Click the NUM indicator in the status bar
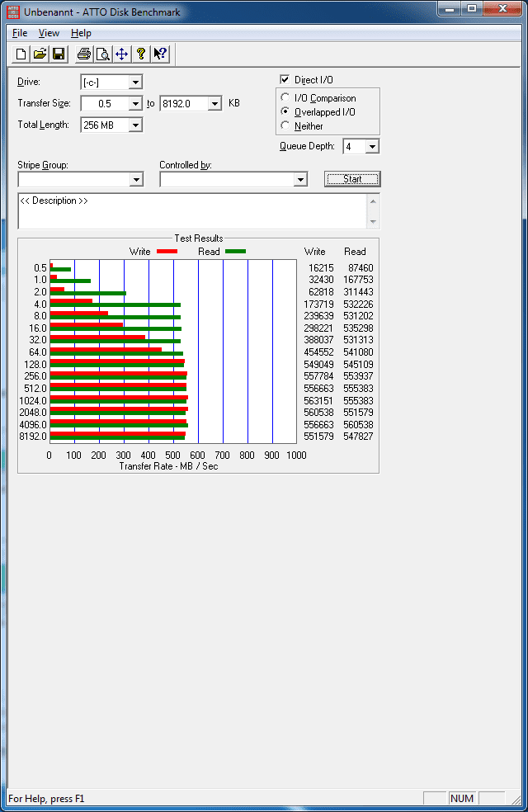Screen dimensions: 528x812 462,799
